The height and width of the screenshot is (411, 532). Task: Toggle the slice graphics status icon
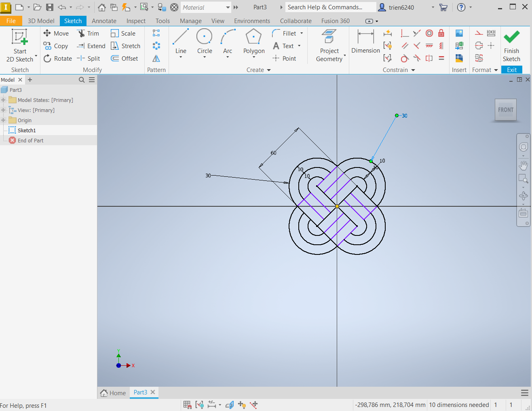tap(230, 405)
